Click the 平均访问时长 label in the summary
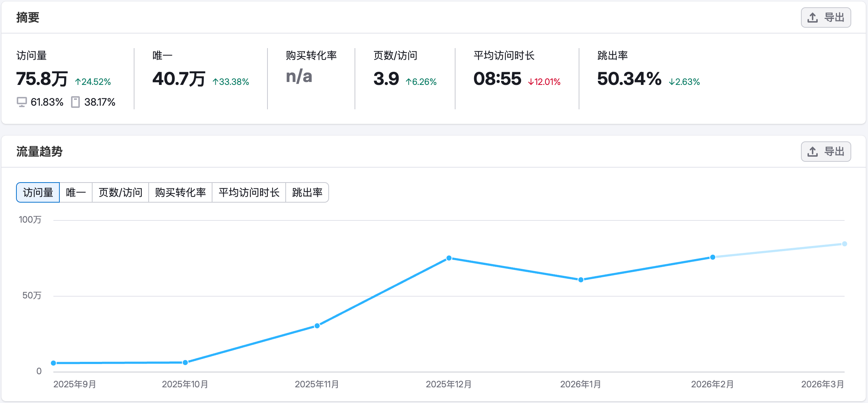This screenshot has height=403, width=868. pos(504,55)
